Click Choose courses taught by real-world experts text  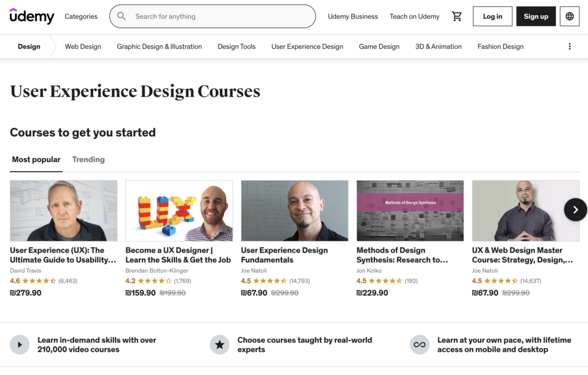click(304, 345)
